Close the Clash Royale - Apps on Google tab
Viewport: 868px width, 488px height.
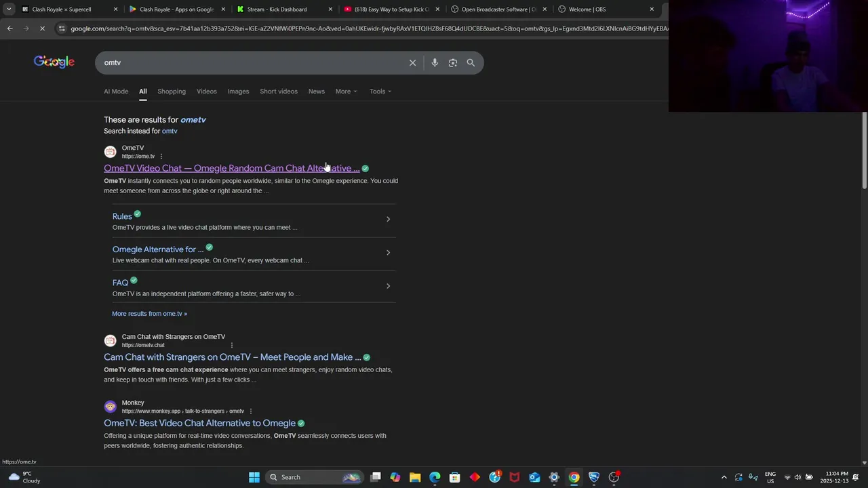point(223,9)
